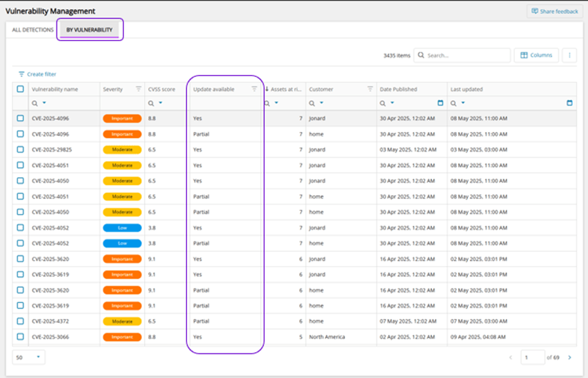The height and width of the screenshot is (378, 588).
Task: Click the Last updated search magnifier icon
Action: point(454,103)
